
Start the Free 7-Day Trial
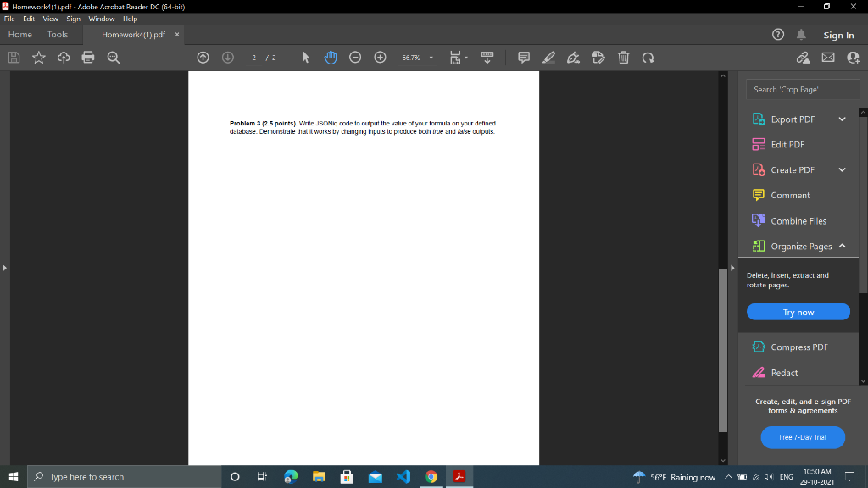(x=802, y=437)
